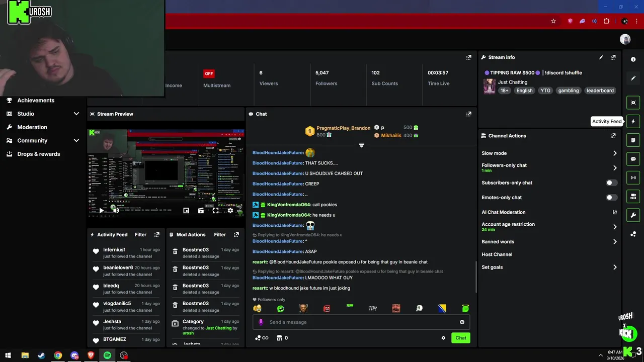Click the Windows Start button
The image size is (644, 362).
tap(8, 355)
